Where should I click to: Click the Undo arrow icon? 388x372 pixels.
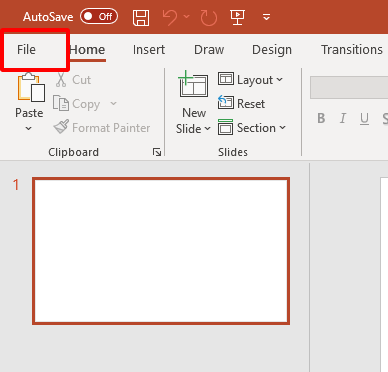[170, 17]
